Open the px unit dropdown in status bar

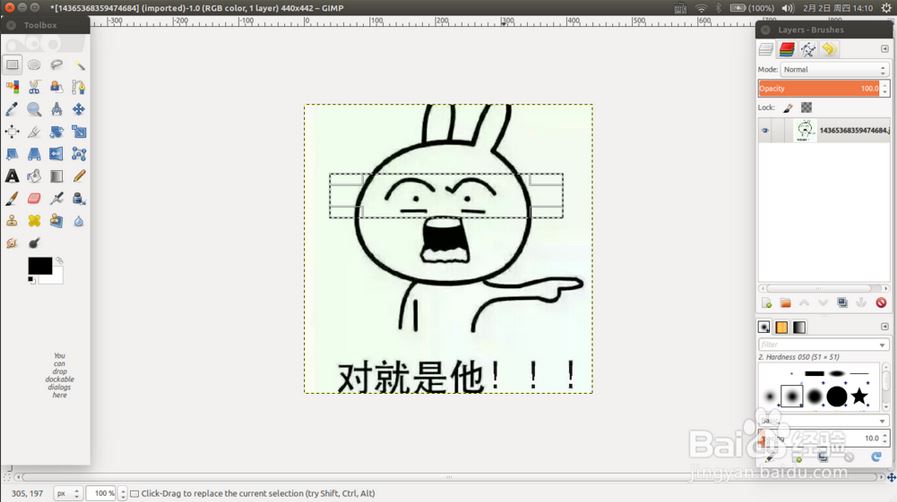67,493
